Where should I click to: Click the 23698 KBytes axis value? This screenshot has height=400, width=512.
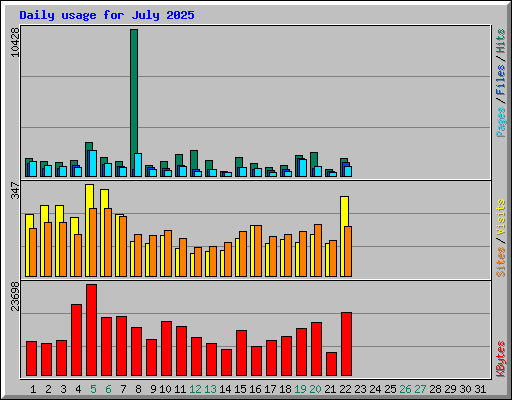tap(15, 296)
